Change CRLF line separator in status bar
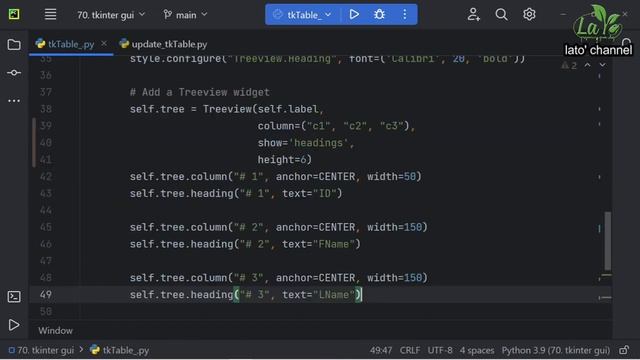This screenshot has width=640, height=360. [x=410, y=350]
